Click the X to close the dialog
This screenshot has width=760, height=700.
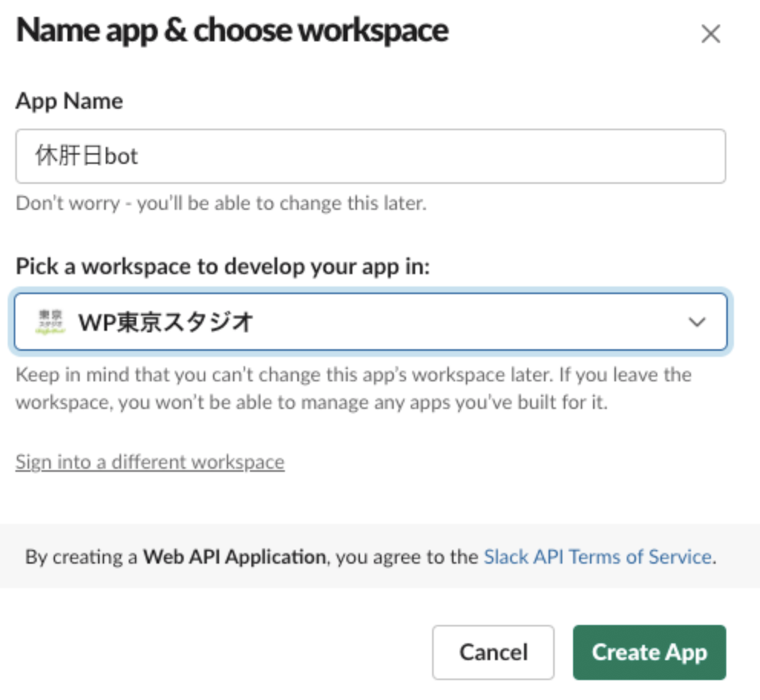click(711, 34)
